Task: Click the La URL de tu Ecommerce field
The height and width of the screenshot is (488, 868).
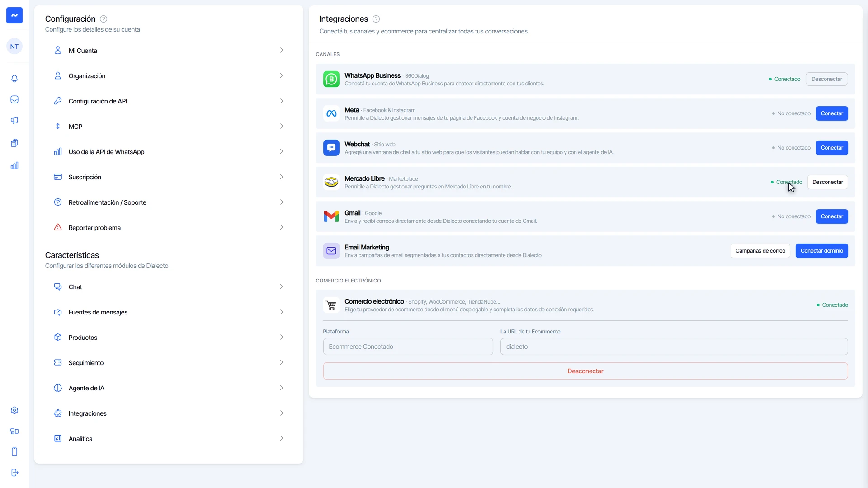Action: [674, 347]
